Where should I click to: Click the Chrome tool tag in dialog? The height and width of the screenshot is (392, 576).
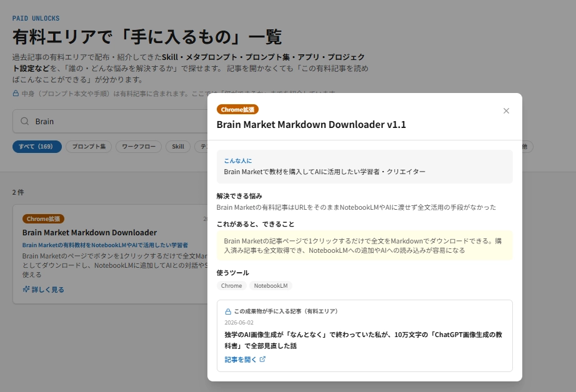point(231,285)
